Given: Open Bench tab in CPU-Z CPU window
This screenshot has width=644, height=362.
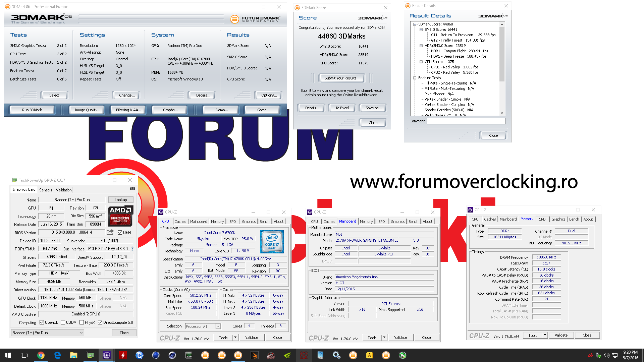Looking at the screenshot, I should tap(264, 222).
